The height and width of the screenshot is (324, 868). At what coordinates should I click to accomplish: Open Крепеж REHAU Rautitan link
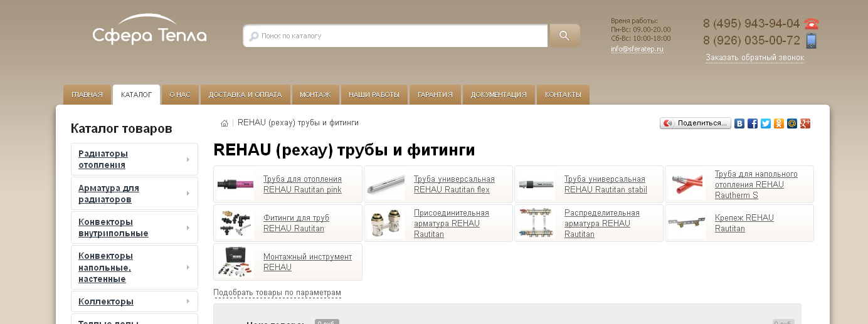744,223
